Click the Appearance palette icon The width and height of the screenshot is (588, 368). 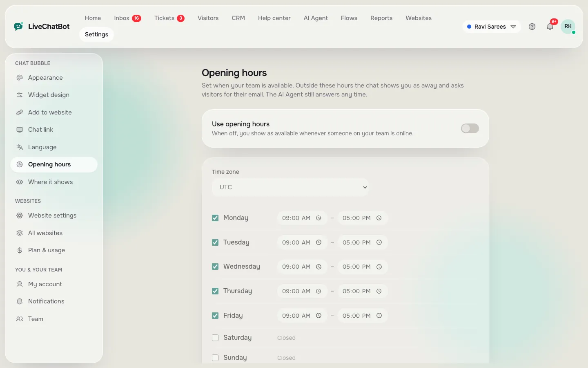click(20, 78)
